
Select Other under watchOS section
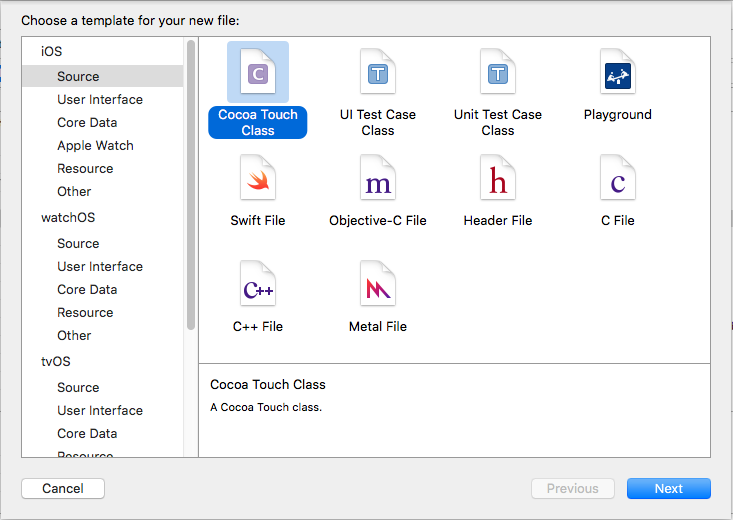[x=74, y=335]
